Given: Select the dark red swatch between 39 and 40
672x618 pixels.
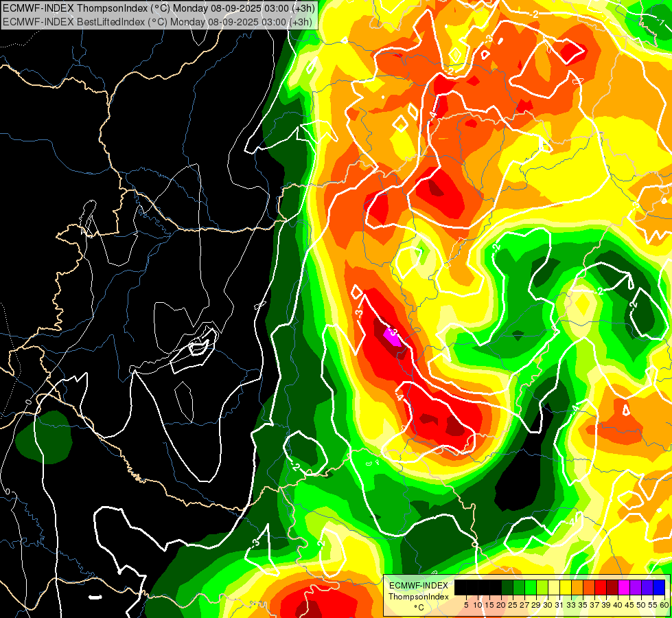Looking at the screenshot, I should pos(612,588).
